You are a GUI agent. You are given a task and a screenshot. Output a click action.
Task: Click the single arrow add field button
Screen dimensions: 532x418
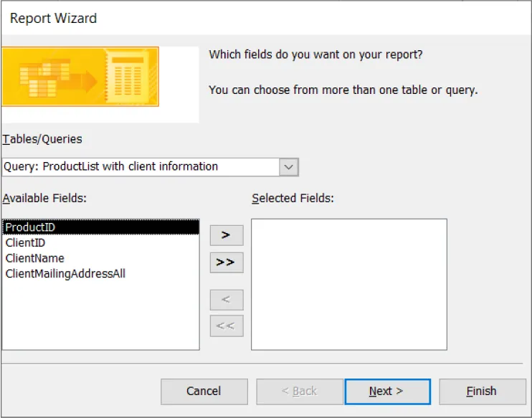[x=226, y=235]
